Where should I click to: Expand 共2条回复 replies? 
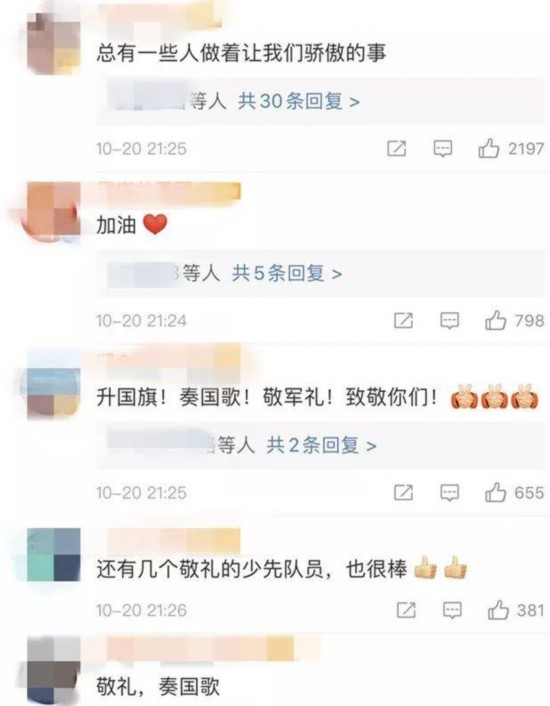tap(321, 445)
